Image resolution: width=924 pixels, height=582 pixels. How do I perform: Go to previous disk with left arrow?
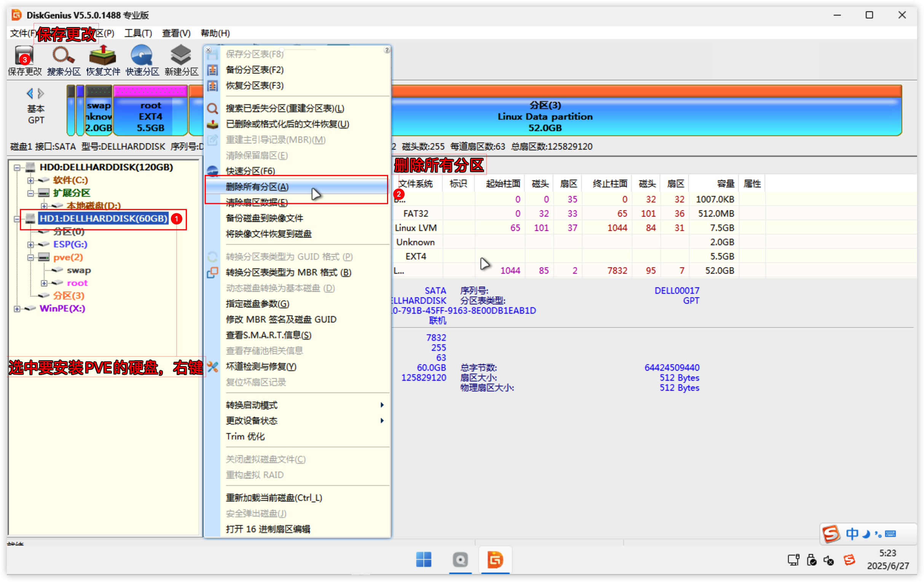30,93
